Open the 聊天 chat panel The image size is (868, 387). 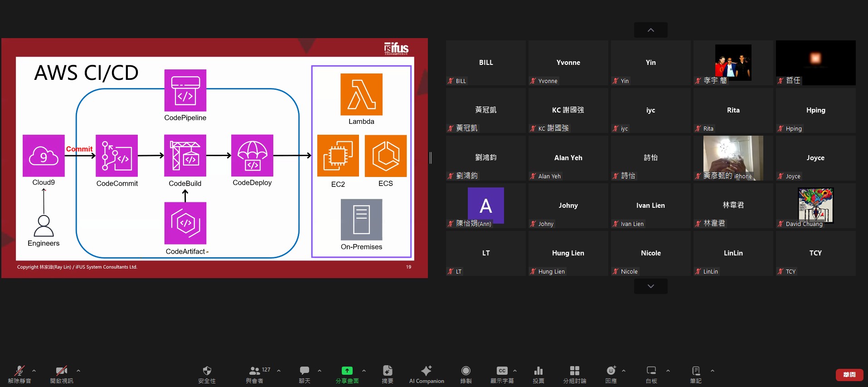(x=304, y=374)
